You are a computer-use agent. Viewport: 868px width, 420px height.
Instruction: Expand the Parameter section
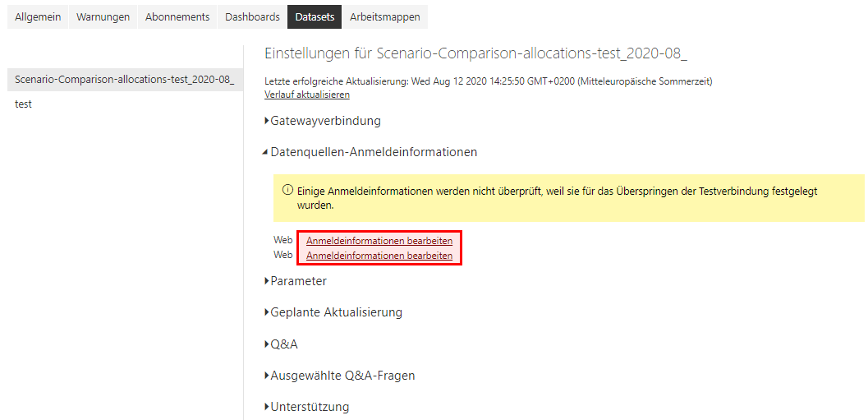click(296, 281)
